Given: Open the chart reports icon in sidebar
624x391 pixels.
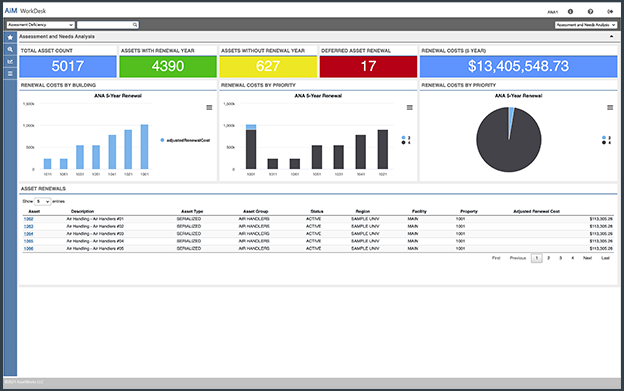Looking at the screenshot, I should (x=10, y=62).
